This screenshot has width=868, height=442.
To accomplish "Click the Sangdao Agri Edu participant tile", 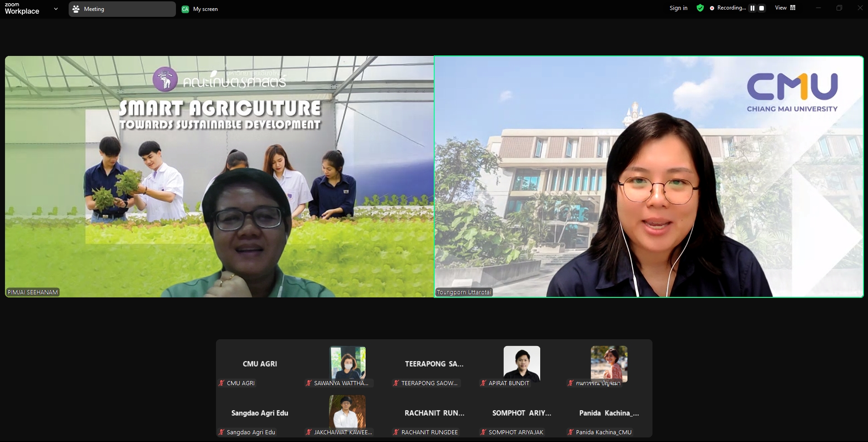I will pyautogui.click(x=260, y=413).
